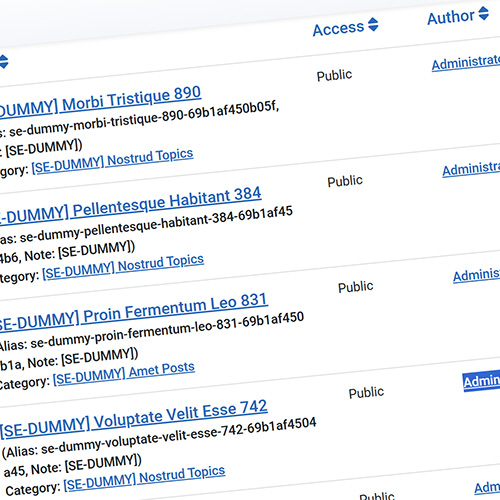Sort the table by Access column

[x=345, y=27]
